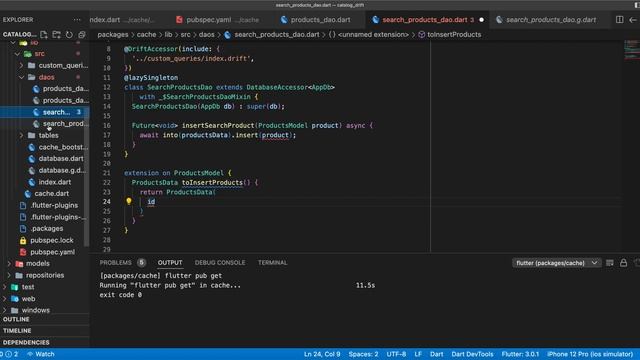The height and width of the screenshot is (360, 640).
Task: Collapse all folders in Explorer
Action: tap(82, 34)
